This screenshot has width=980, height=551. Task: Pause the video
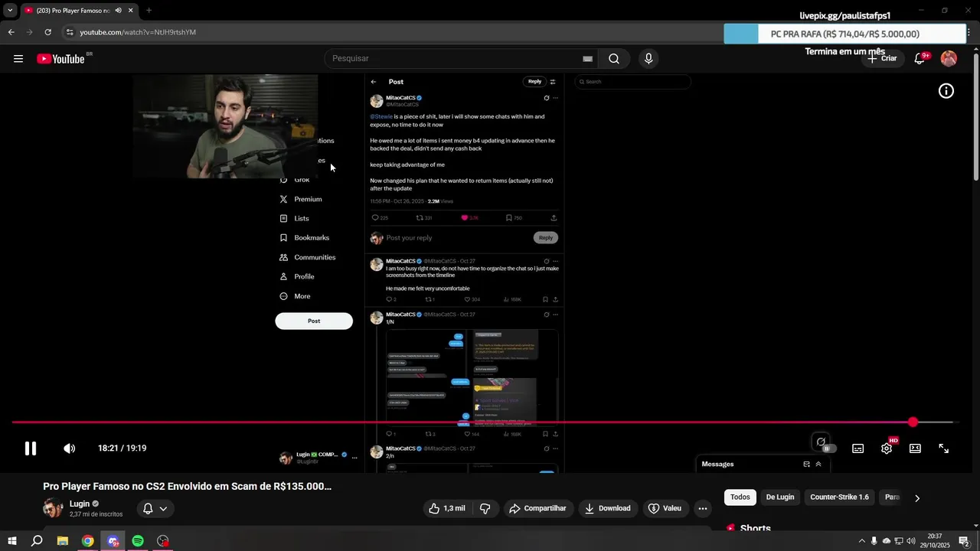(31, 448)
